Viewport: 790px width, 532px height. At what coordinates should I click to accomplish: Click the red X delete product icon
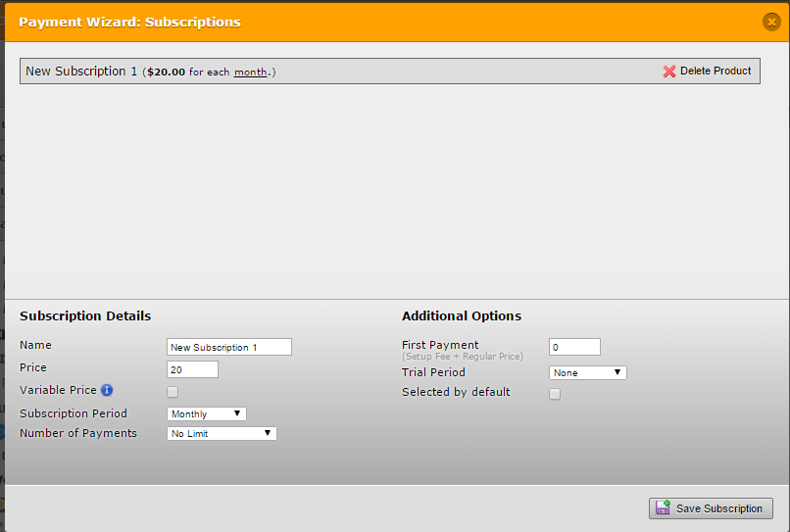669,72
